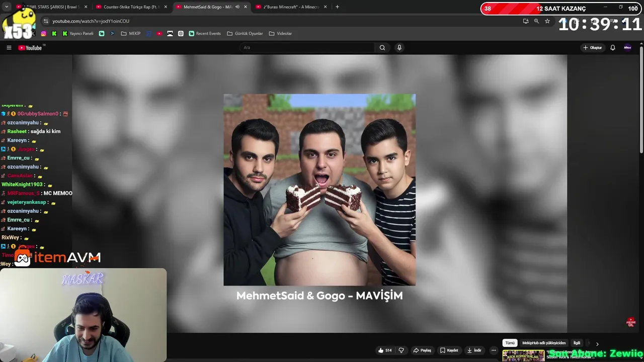
Task: Close the Burası Minecraft tab
Action: 326,7
